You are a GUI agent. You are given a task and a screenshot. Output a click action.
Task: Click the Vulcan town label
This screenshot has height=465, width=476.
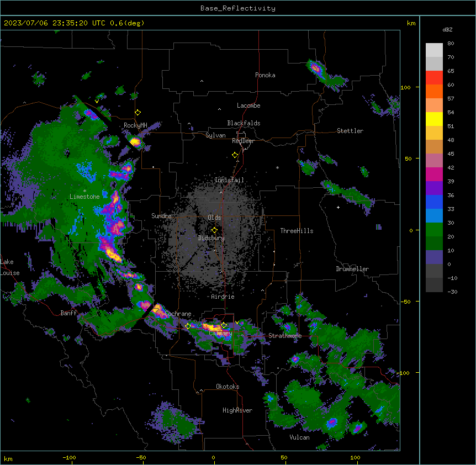tap(300, 437)
